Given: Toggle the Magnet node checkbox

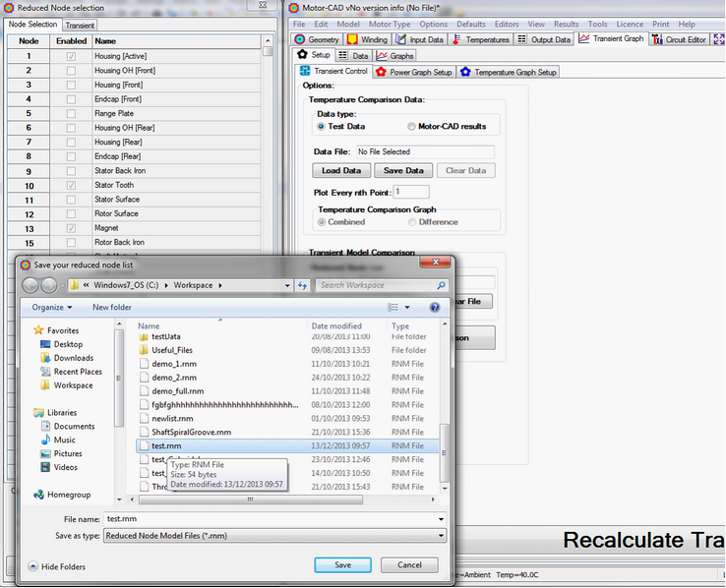Looking at the screenshot, I should pyautogui.click(x=71, y=228).
